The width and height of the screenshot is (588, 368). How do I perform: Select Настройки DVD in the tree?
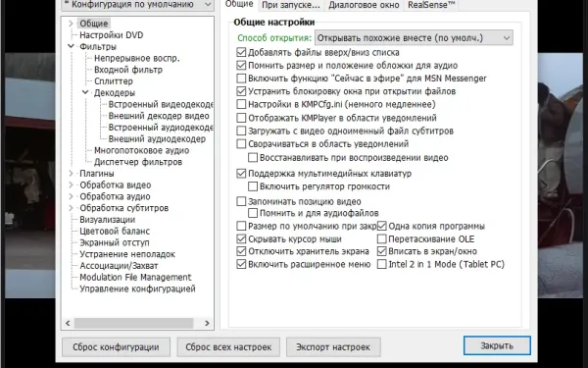(x=112, y=35)
